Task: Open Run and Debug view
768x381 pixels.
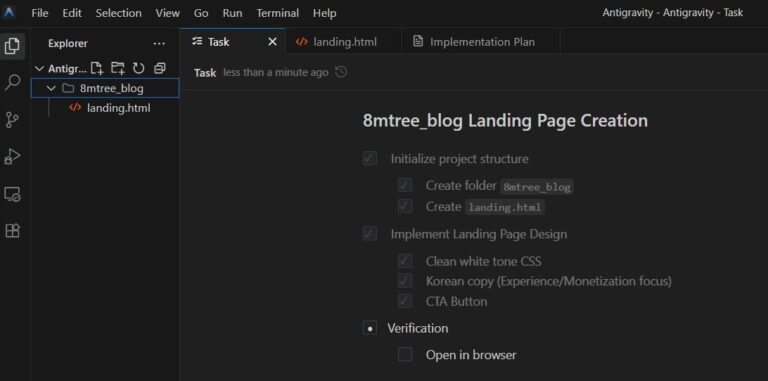Action: (x=12, y=157)
